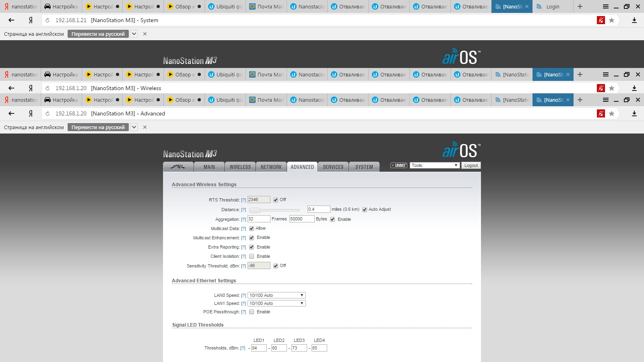Click the LED4 threshold field
Image resolution: width=644 pixels, height=362 pixels.
[x=319, y=348]
